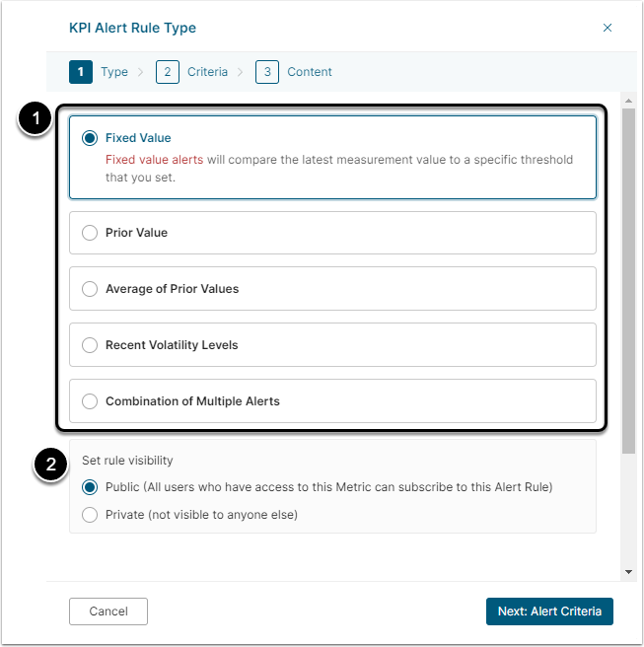This screenshot has height=647, width=644.
Task: Close the KPI Alert Rule Type dialog
Action: coord(608,28)
